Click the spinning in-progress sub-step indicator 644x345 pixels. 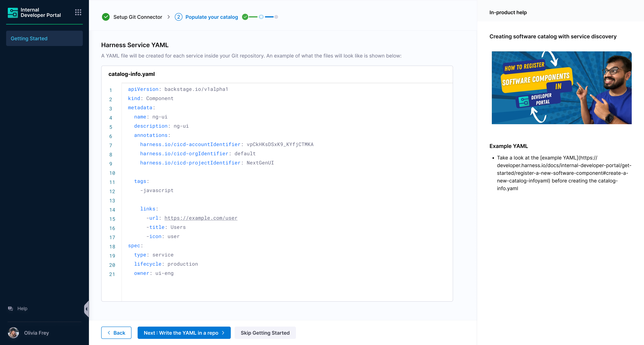261,17
